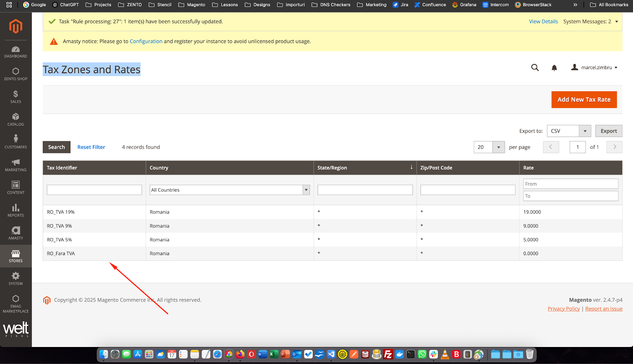Open the Marketing menu in the sidebar
The width and height of the screenshot is (633, 364).
pos(16,165)
